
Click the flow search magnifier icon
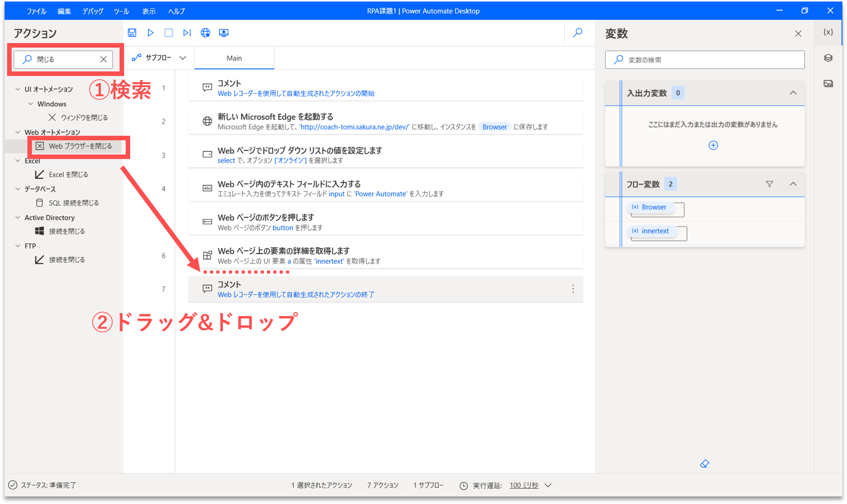(x=577, y=33)
